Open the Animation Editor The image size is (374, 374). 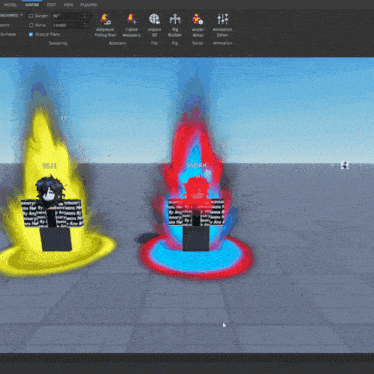[222, 25]
